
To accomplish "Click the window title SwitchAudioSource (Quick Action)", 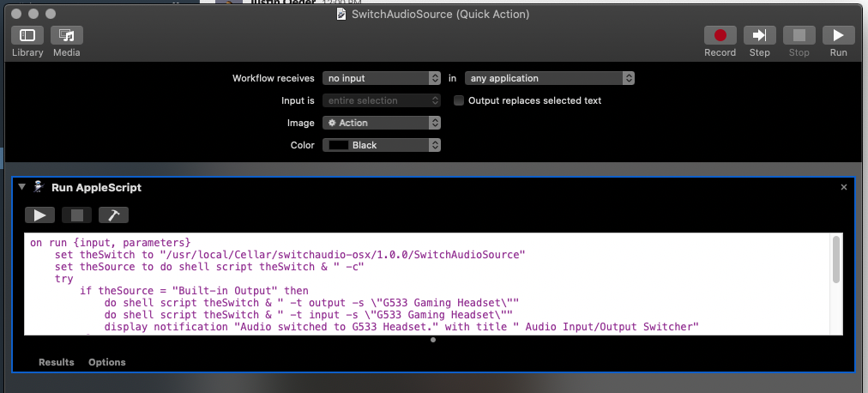I will pos(441,14).
